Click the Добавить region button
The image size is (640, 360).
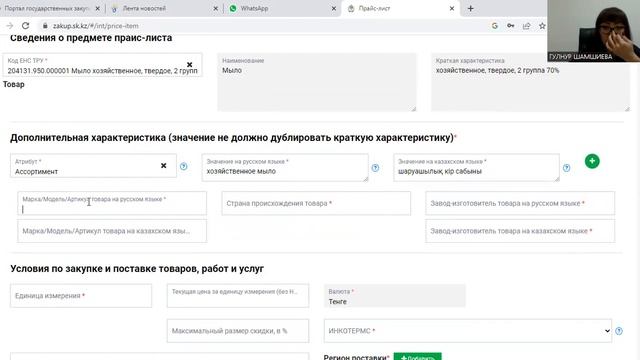click(x=418, y=357)
